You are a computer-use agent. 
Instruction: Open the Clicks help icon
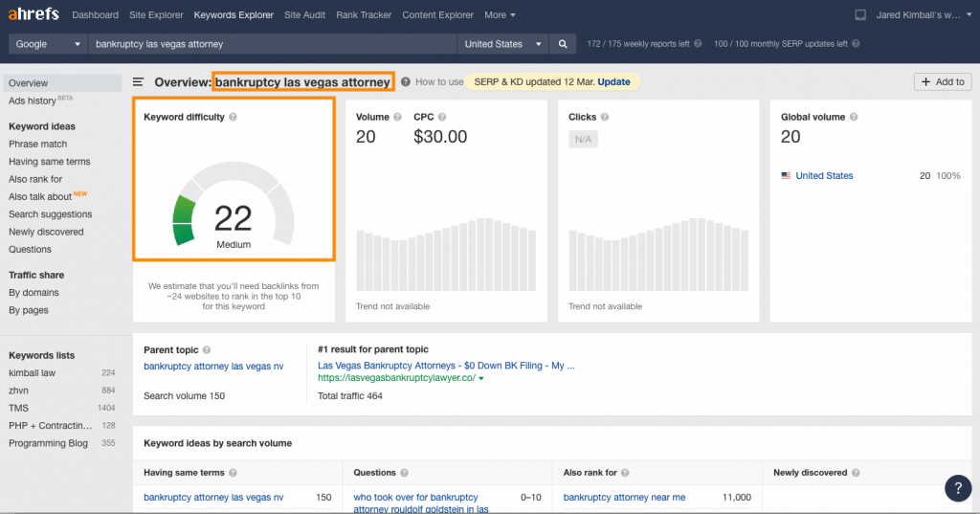pos(605,117)
